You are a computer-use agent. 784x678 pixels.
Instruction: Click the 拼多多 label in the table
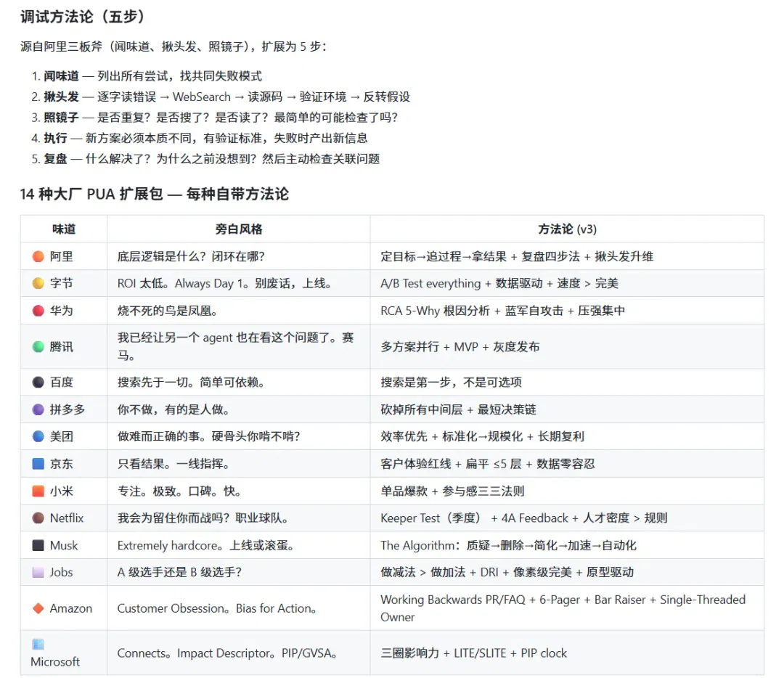click(67, 409)
